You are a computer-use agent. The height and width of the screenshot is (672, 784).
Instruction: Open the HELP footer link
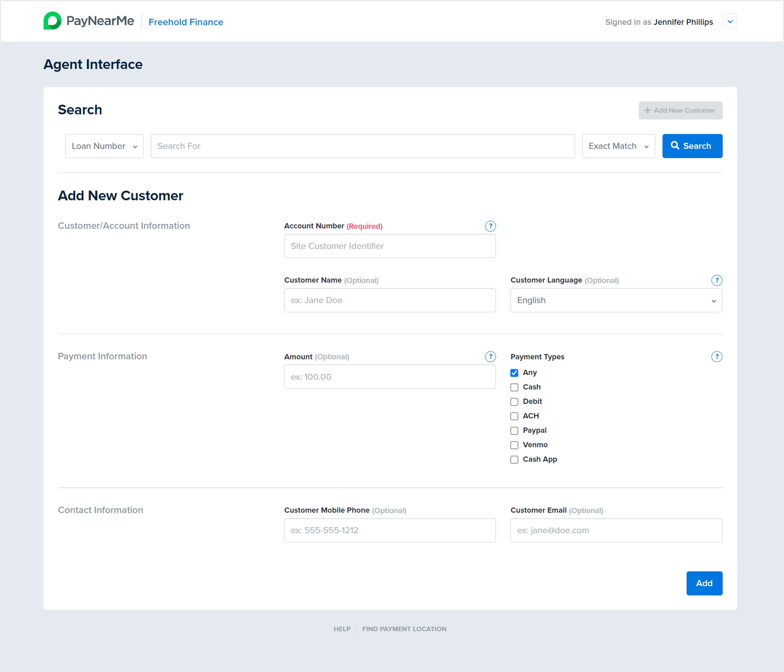coord(342,629)
